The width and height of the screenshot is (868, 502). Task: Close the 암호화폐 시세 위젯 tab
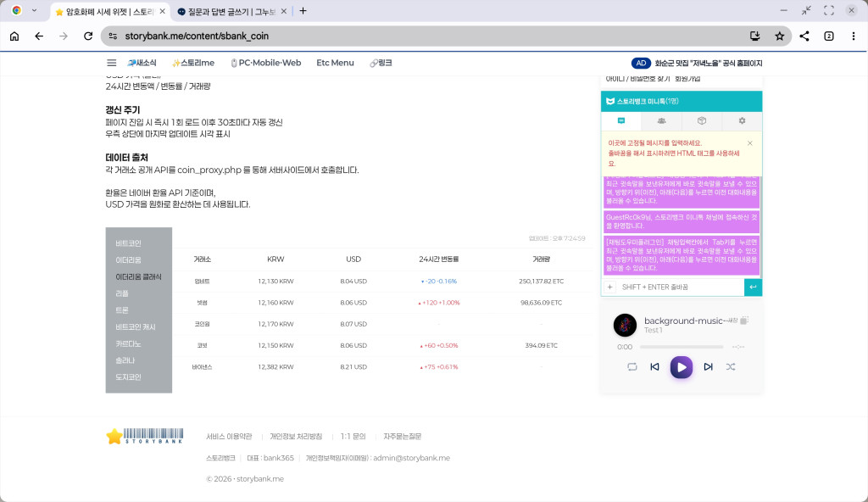pos(162,11)
